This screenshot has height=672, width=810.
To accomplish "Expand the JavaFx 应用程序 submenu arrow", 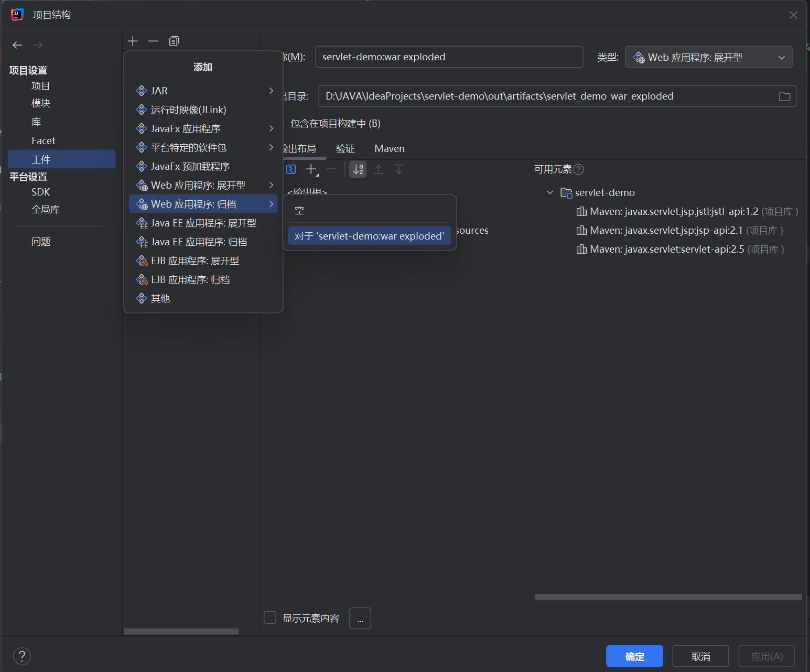I will [271, 128].
